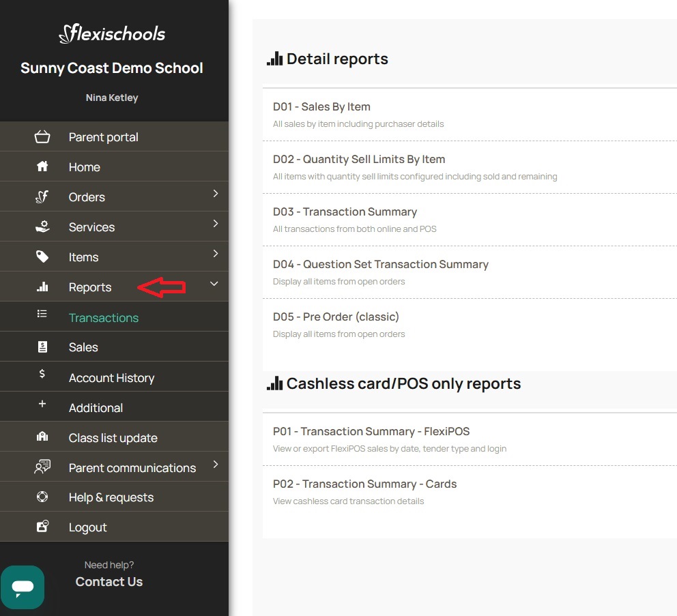Click the Class list update icon
Viewport: 677px width, 616px height.
point(42,436)
